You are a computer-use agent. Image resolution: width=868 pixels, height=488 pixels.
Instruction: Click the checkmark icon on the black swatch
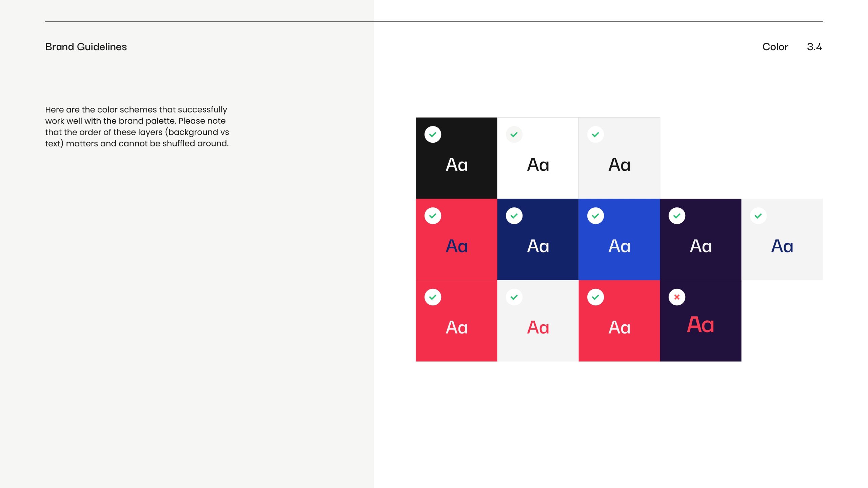[433, 135]
